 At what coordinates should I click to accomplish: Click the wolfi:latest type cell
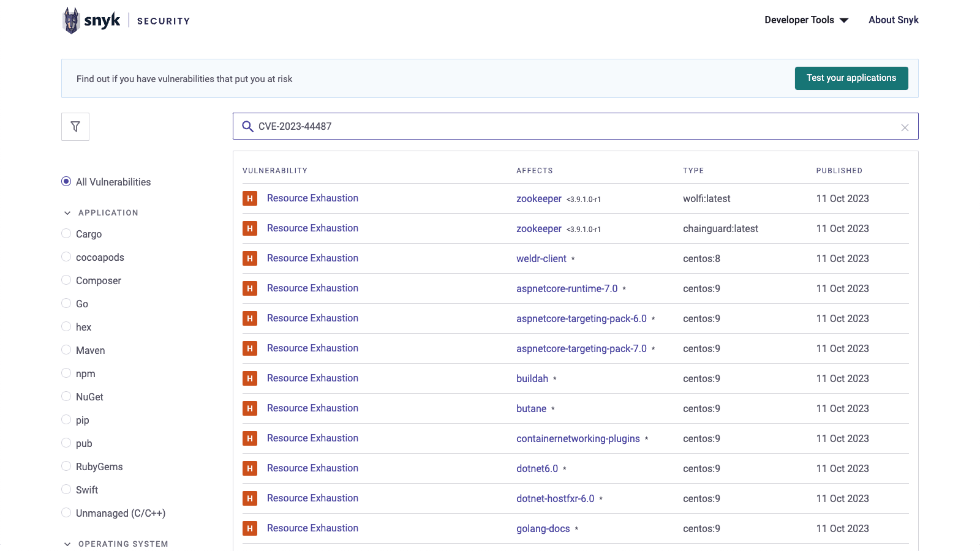(707, 198)
